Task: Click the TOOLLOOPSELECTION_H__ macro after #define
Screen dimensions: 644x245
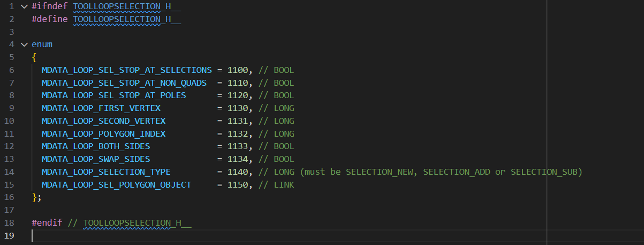Action: point(127,19)
